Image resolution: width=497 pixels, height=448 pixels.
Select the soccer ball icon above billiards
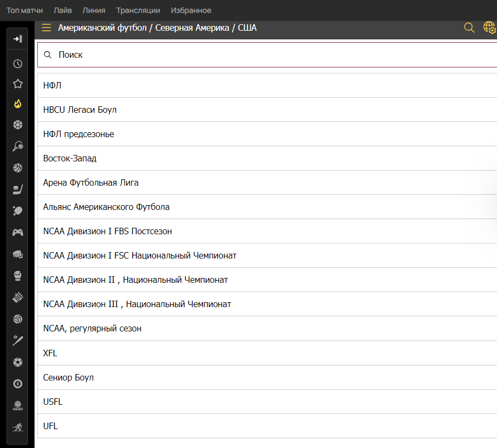coord(18,362)
